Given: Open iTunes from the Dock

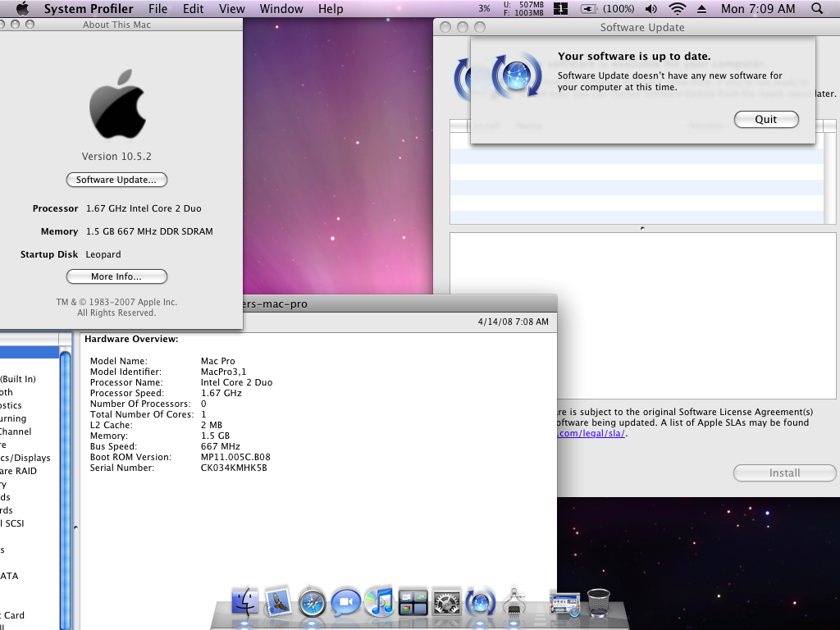Looking at the screenshot, I should click(379, 602).
